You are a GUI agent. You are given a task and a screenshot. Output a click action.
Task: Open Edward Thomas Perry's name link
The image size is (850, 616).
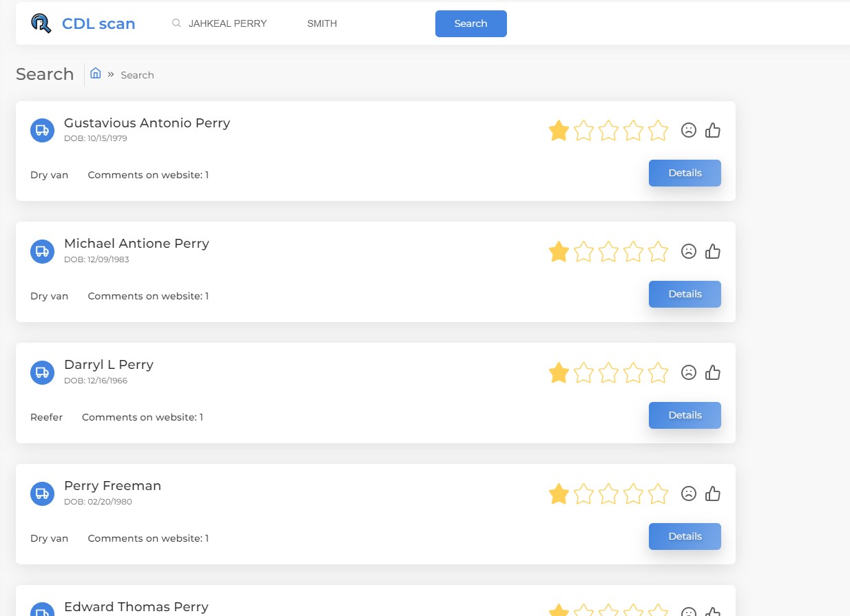point(136,606)
